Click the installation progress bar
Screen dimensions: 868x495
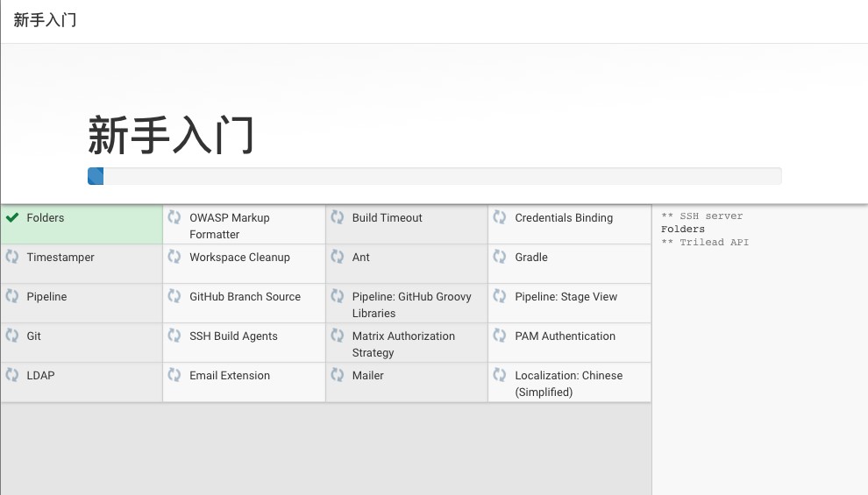[x=434, y=176]
